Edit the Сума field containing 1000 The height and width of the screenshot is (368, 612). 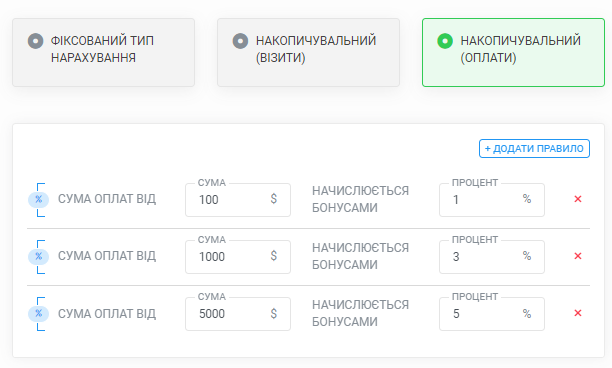click(238, 257)
